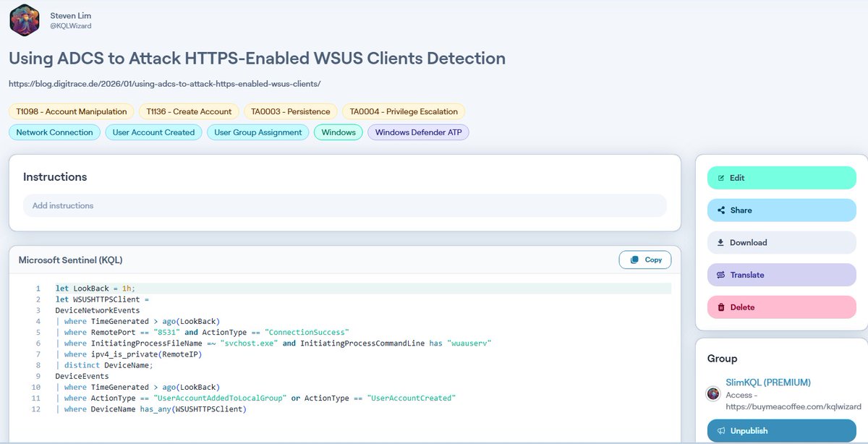Click the pencil icon on Edit
The width and height of the screenshot is (868, 444).
coord(720,178)
